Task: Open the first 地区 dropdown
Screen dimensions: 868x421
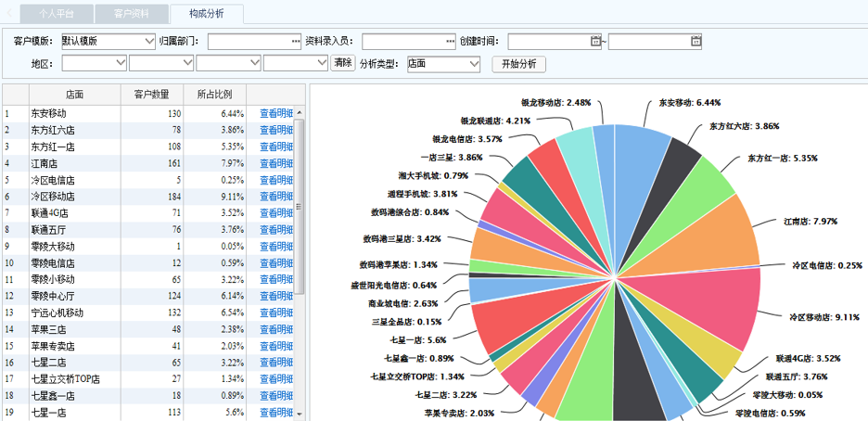Action: (120, 64)
